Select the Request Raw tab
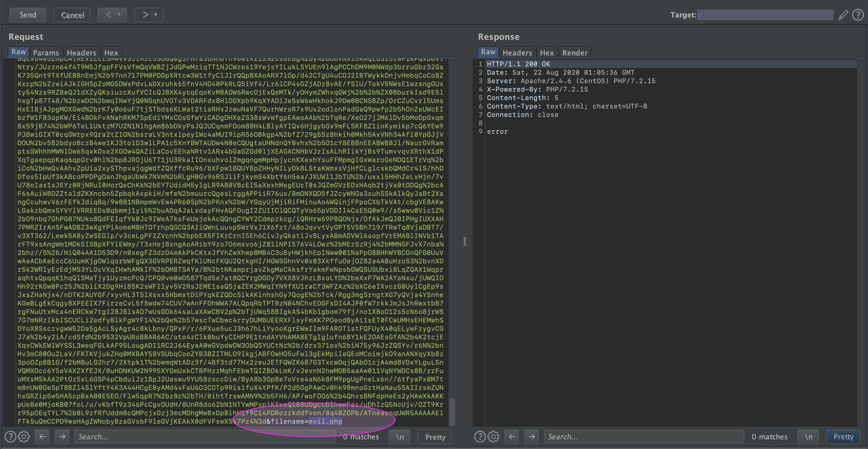The width and height of the screenshot is (868, 449). [x=18, y=52]
